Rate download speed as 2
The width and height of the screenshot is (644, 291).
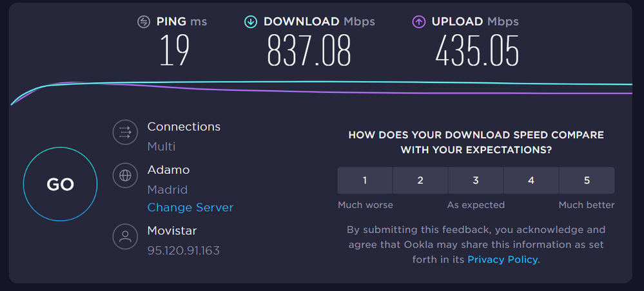coord(420,180)
